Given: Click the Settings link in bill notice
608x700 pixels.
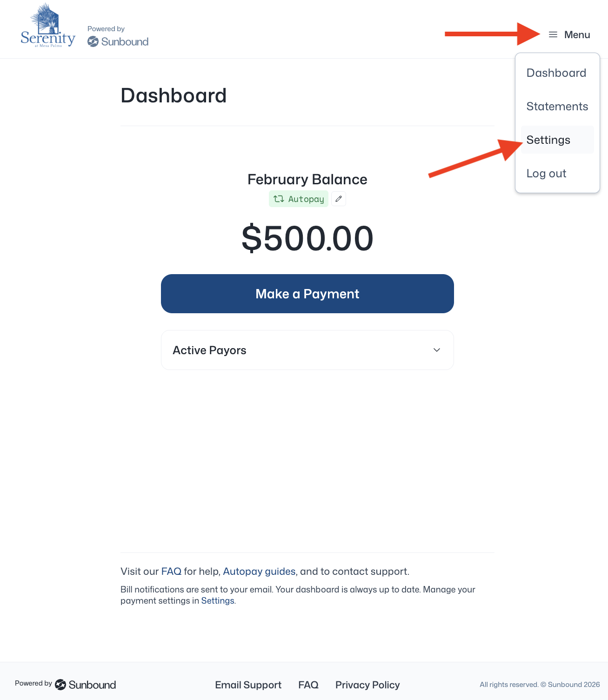Looking at the screenshot, I should click(x=217, y=601).
